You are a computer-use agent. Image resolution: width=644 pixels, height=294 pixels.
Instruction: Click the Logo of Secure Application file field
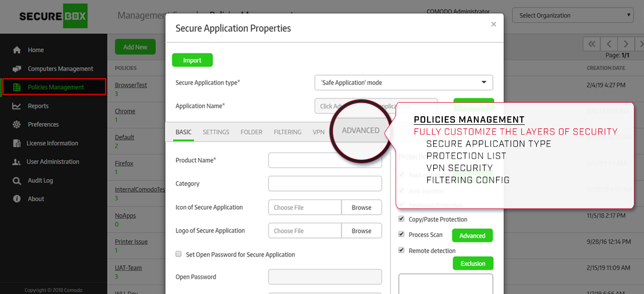(x=305, y=231)
